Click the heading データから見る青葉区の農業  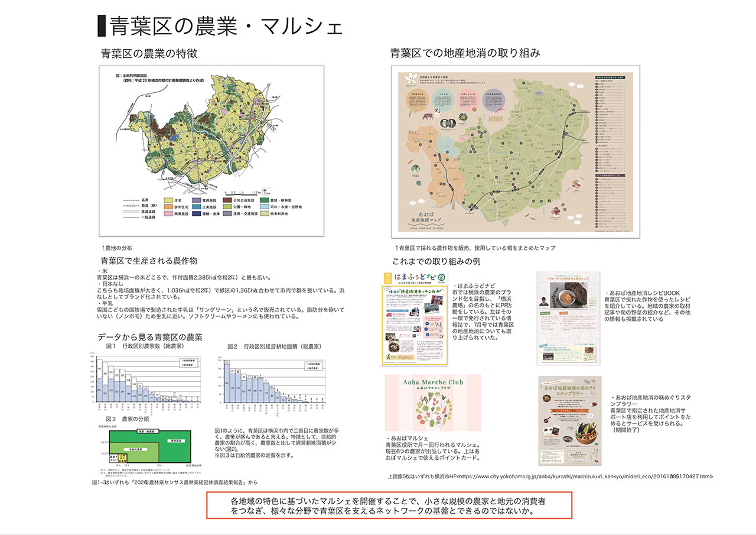point(150,338)
